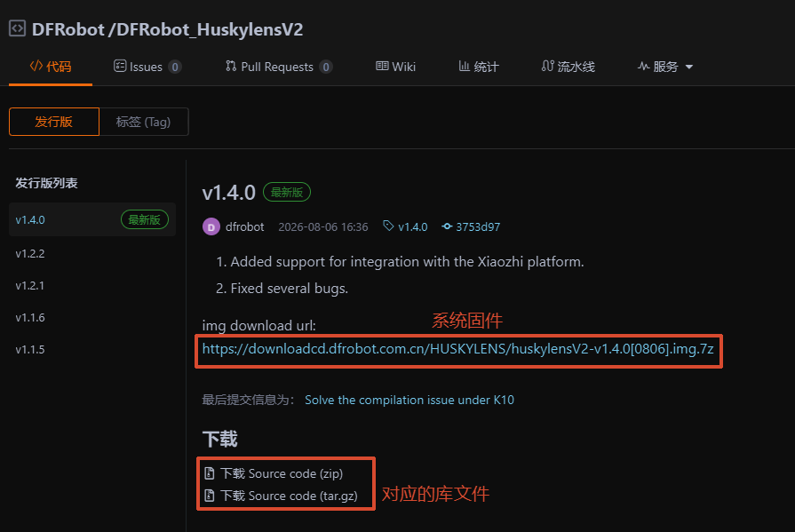Click the dfrobot purple avatar icon
This screenshot has width=795, height=532.
[x=211, y=226]
